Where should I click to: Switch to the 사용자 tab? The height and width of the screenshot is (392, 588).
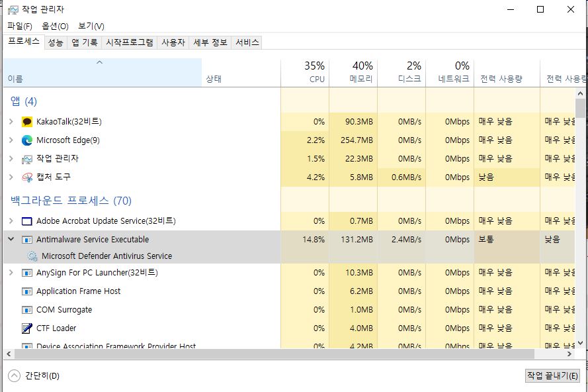(x=173, y=42)
